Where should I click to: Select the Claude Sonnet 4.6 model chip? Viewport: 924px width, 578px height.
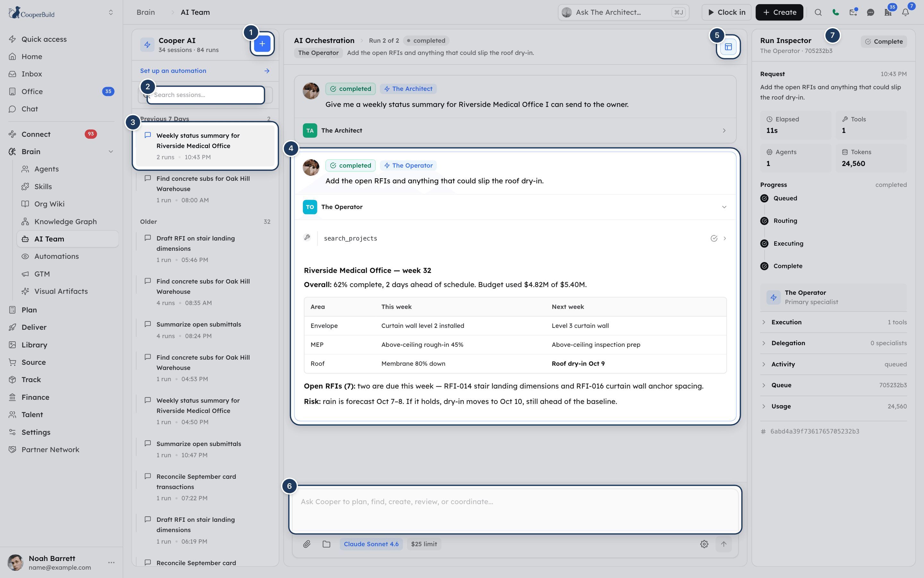[x=371, y=544]
